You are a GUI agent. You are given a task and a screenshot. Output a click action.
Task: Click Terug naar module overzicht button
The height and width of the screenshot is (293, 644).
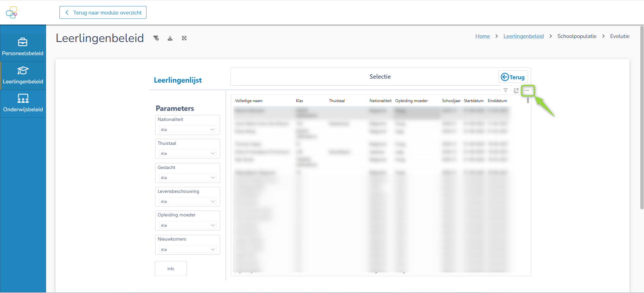[103, 12]
